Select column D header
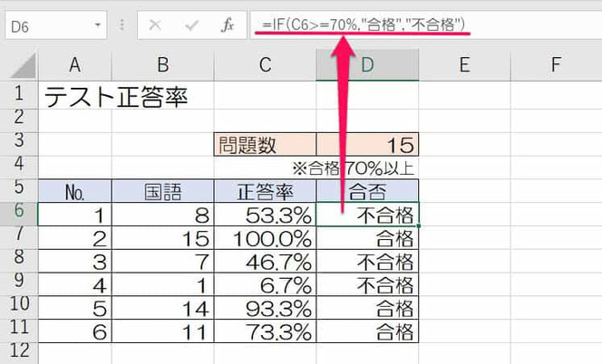The width and height of the screenshot is (602, 364). (x=367, y=65)
